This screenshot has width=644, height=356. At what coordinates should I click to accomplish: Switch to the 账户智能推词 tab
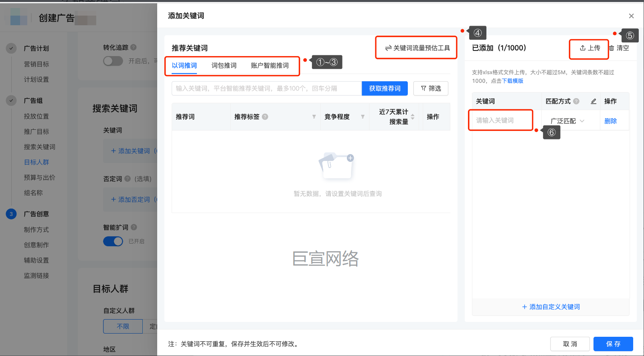click(270, 66)
